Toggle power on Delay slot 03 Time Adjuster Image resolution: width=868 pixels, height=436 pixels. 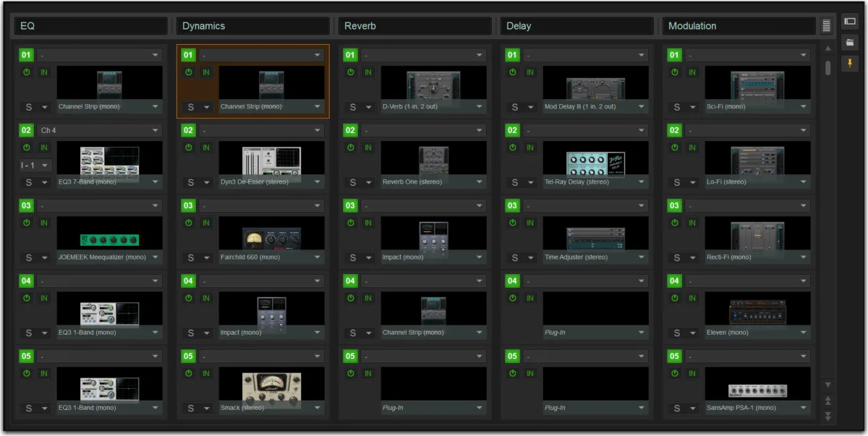[513, 223]
